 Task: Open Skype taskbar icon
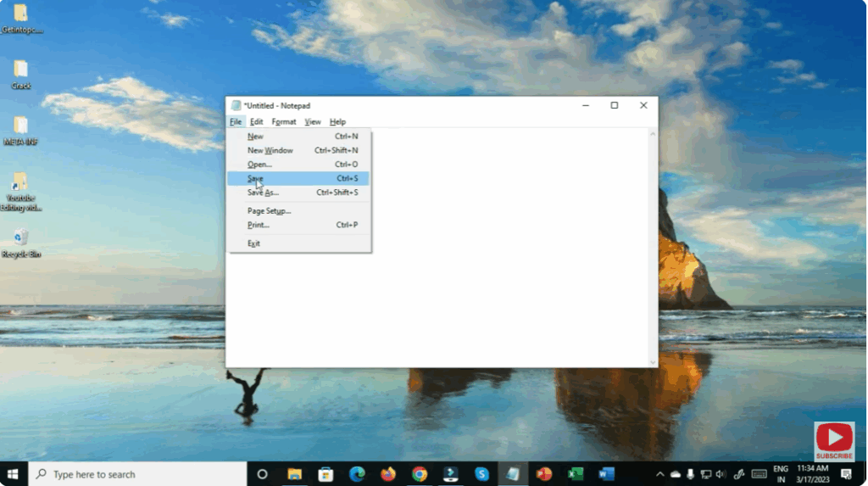point(482,474)
